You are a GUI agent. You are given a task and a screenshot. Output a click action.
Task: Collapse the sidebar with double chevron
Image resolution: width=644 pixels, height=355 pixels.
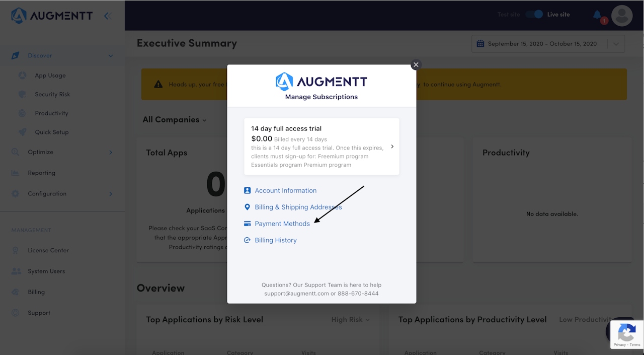point(107,16)
